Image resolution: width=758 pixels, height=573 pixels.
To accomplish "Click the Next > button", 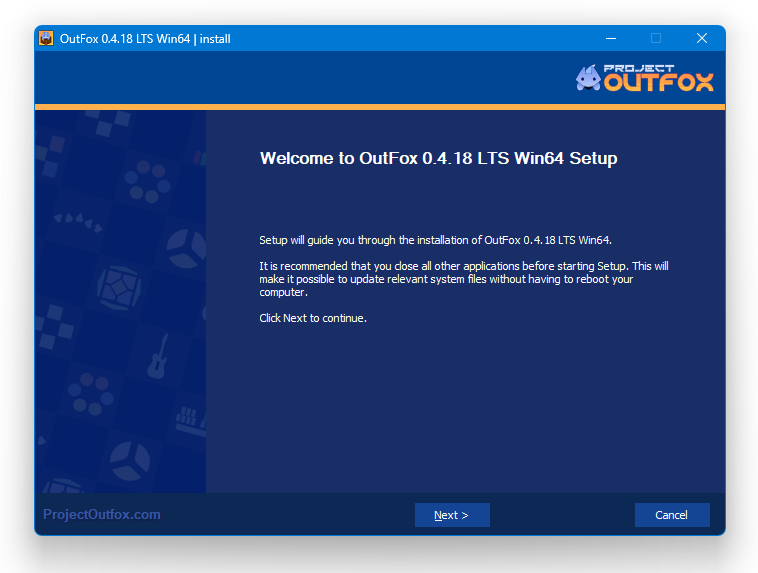I will point(452,515).
